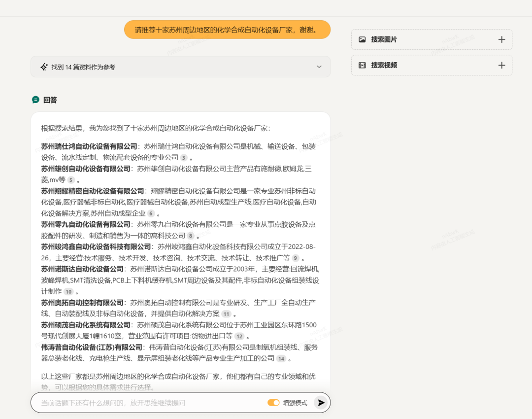Click the video icon beside 搜索视频
Screen dimensions: 532x419
tap(362, 65)
